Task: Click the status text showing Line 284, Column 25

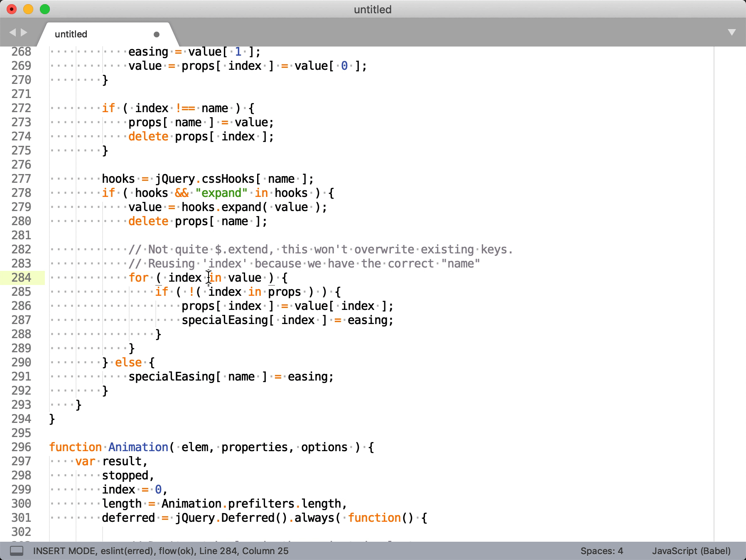Action: 244,551
